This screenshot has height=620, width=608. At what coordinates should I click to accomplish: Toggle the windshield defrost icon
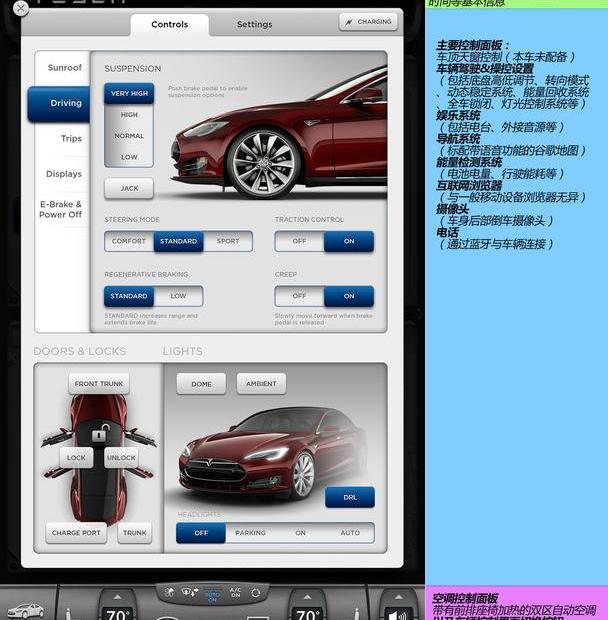[190, 592]
